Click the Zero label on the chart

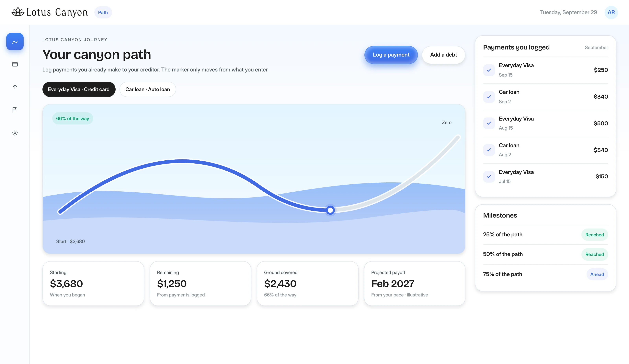(447, 123)
